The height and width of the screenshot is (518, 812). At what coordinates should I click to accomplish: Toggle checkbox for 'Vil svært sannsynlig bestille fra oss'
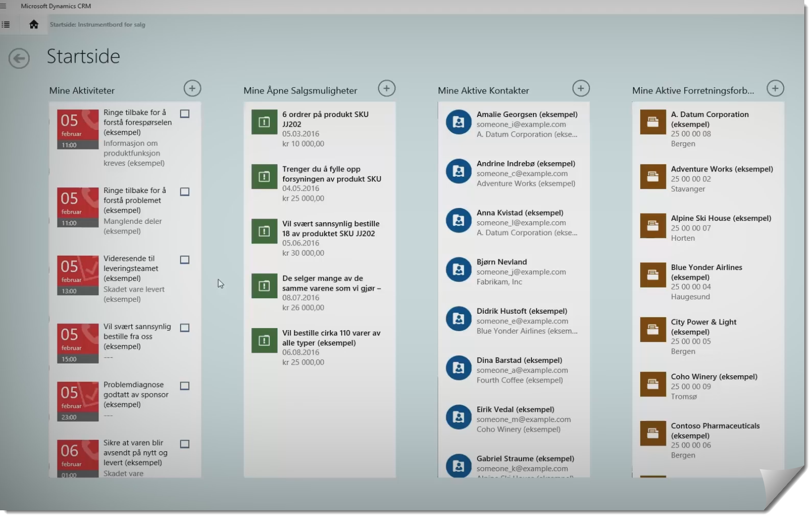click(x=185, y=328)
